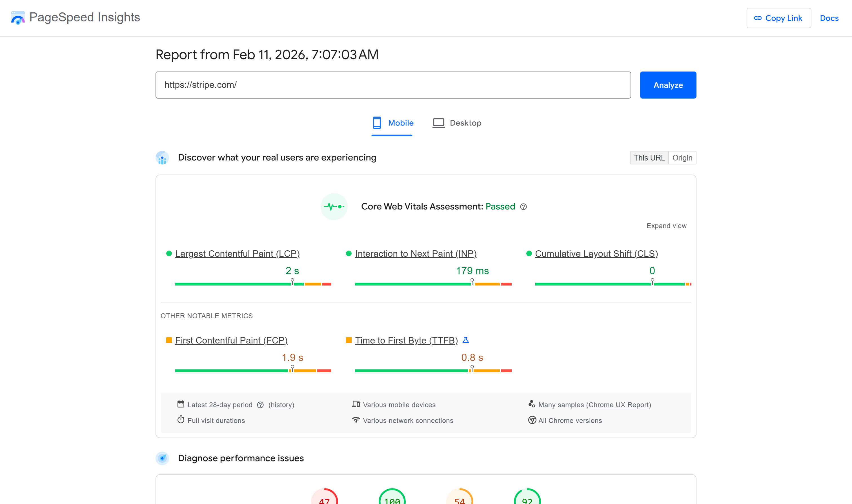
Task: Click the mobile devices icon
Action: pyautogui.click(x=356, y=404)
